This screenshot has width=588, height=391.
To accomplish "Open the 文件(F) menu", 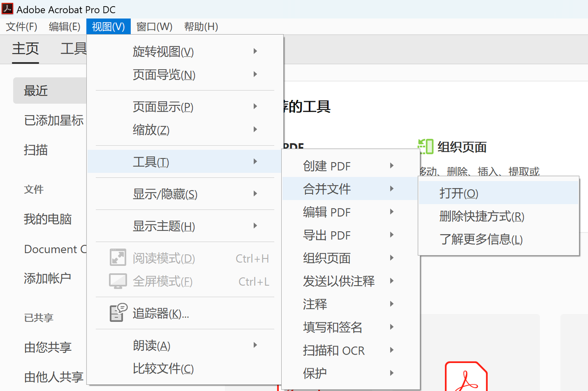I will [21, 27].
